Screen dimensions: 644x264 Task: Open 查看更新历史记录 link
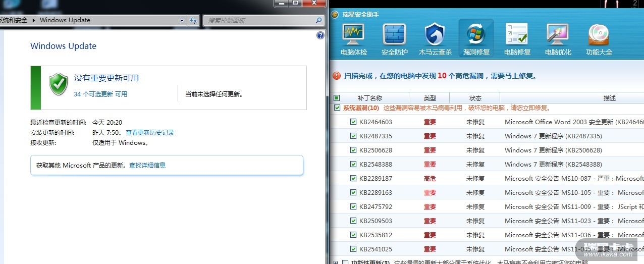click(150, 133)
